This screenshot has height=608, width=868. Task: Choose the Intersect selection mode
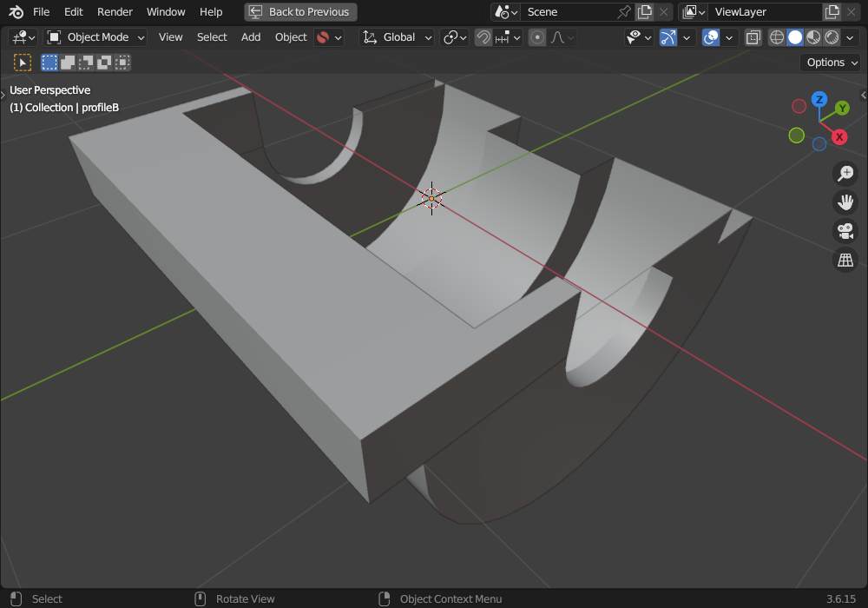click(x=122, y=63)
